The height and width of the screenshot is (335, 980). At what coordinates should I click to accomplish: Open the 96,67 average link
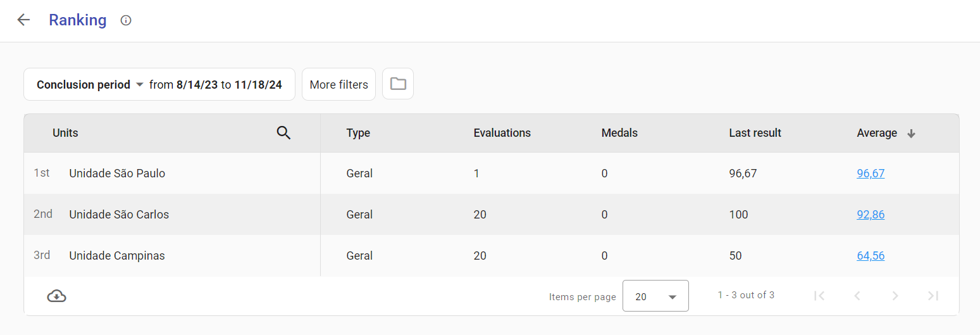point(871,174)
